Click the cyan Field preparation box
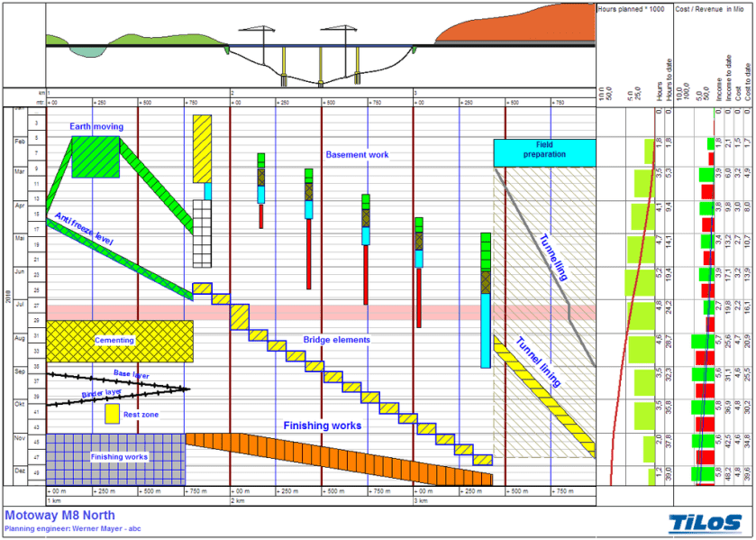 click(543, 153)
